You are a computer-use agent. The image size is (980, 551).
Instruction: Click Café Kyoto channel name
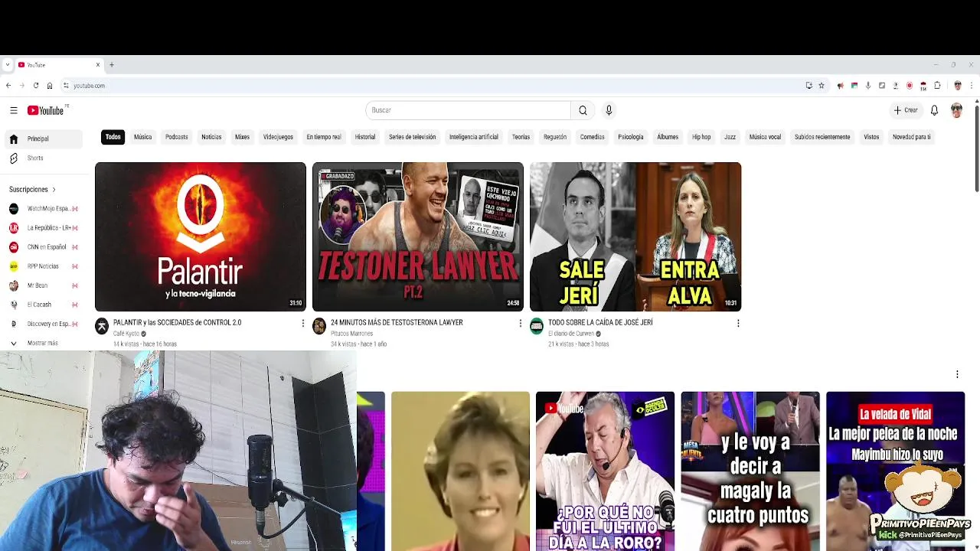[x=126, y=334]
